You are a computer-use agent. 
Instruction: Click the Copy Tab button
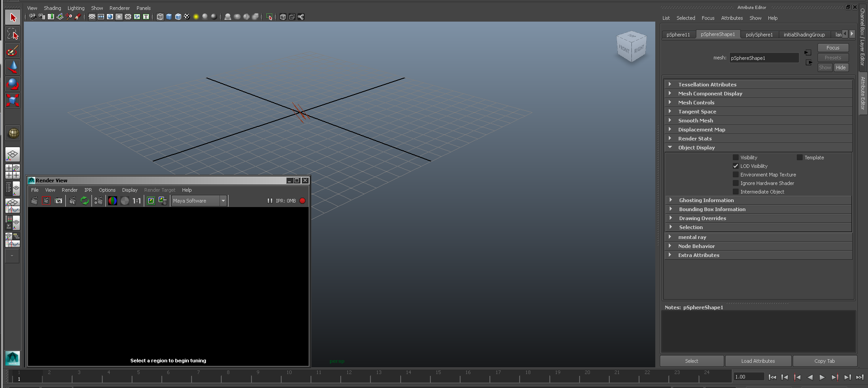(x=825, y=361)
